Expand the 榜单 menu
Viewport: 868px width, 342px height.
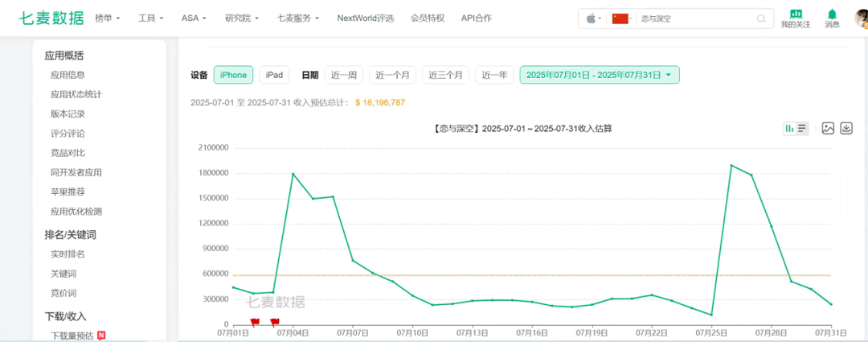tap(108, 19)
